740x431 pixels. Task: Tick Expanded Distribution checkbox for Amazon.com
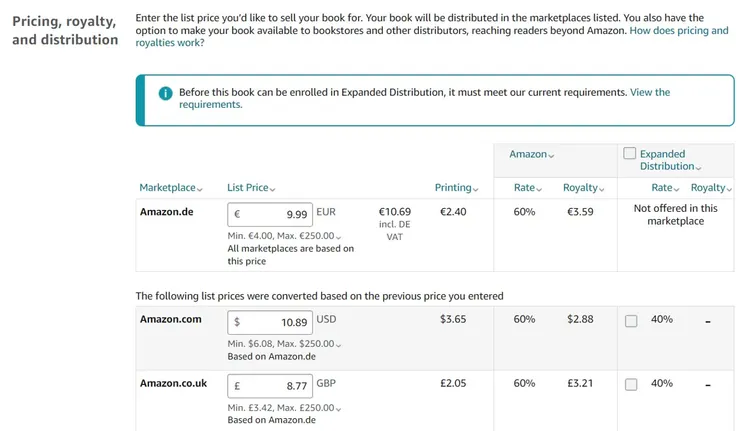pyautogui.click(x=631, y=321)
